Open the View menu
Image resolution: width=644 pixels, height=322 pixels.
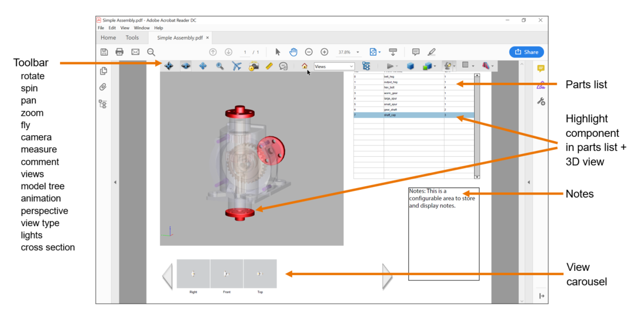[125, 28]
